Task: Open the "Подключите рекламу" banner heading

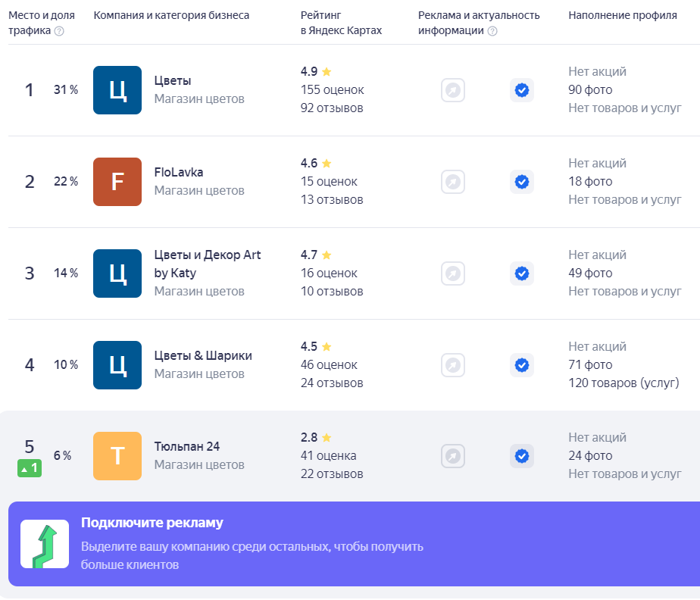Action: pyautogui.click(x=152, y=523)
